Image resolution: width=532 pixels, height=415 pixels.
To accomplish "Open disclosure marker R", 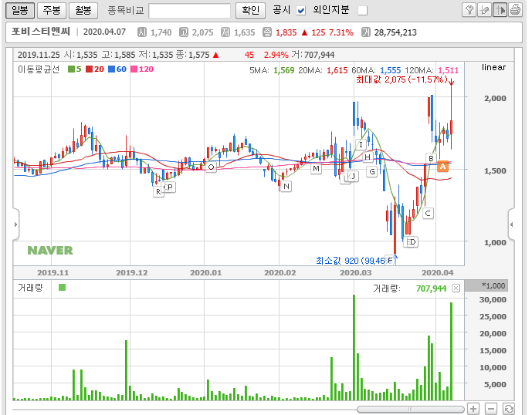I will tap(158, 192).
